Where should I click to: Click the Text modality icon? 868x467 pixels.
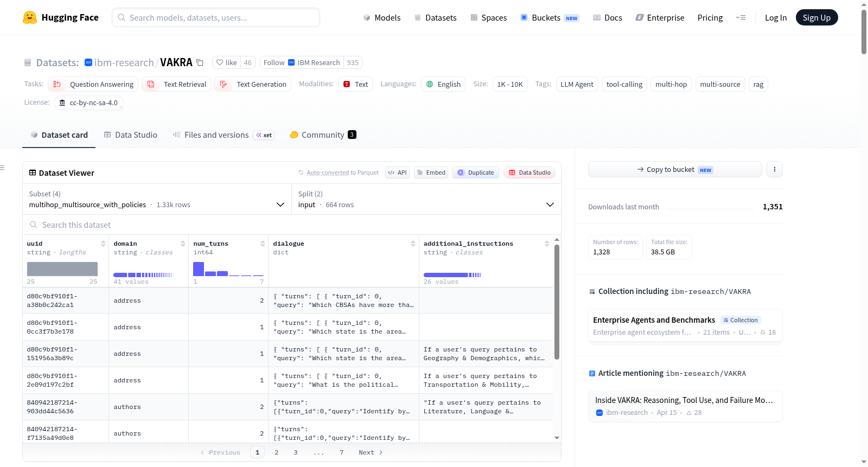click(347, 84)
